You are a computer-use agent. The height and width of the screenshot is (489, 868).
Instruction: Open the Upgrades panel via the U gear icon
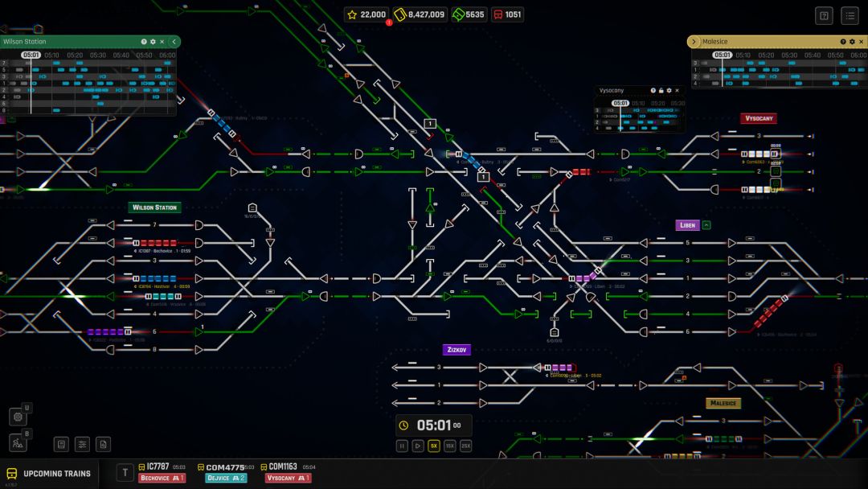tap(18, 416)
